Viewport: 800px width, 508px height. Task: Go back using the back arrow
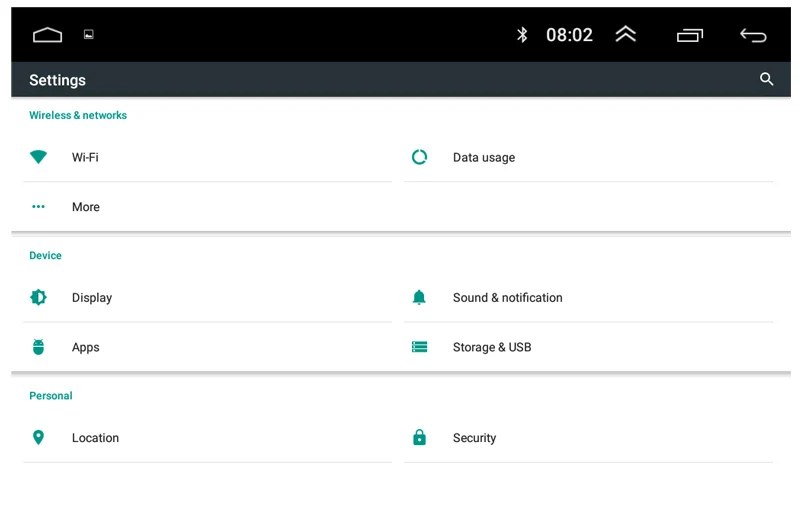753,35
